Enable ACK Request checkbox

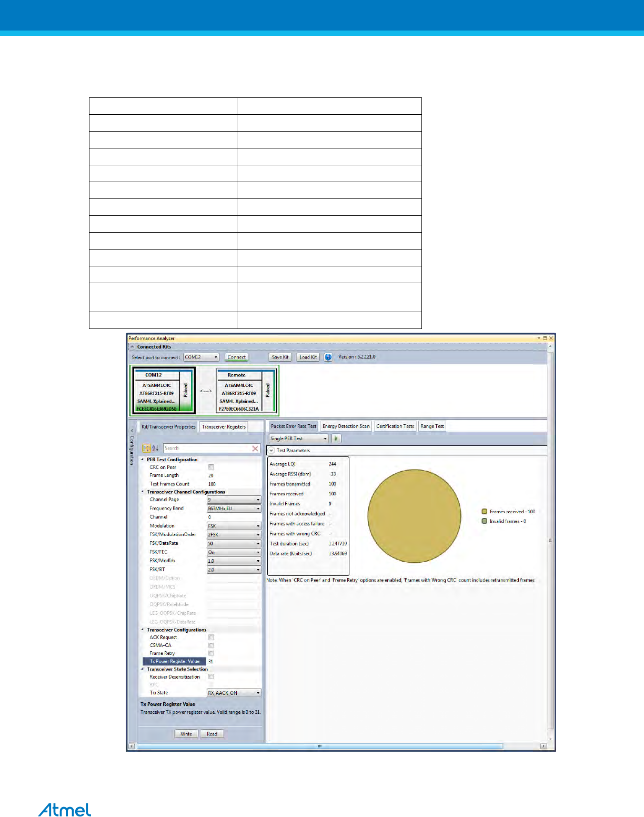[211, 637]
